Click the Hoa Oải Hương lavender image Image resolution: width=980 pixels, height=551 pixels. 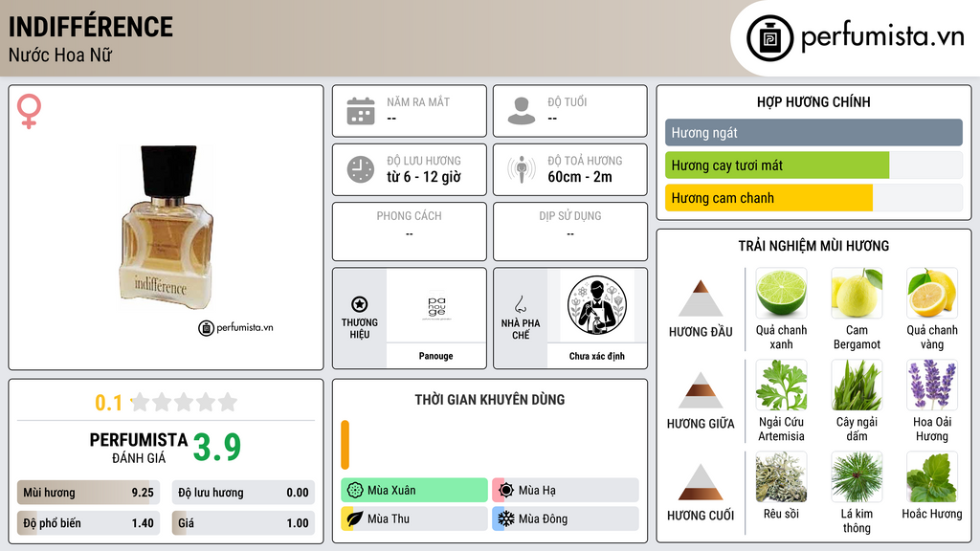(932, 385)
